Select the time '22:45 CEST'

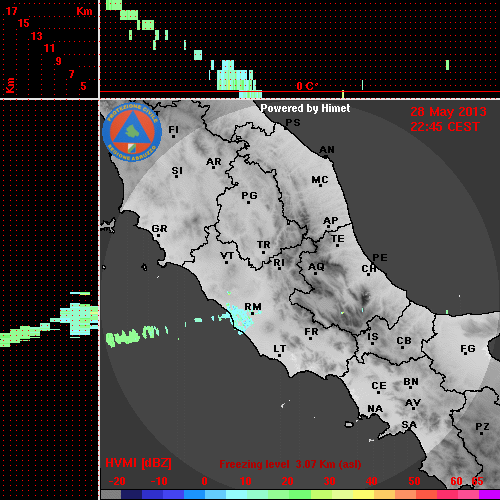pos(445,127)
